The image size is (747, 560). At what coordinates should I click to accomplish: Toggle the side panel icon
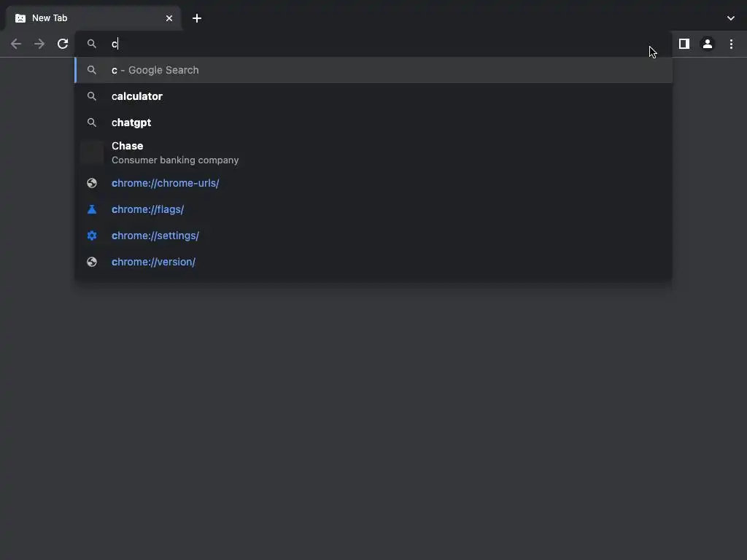click(684, 44)
